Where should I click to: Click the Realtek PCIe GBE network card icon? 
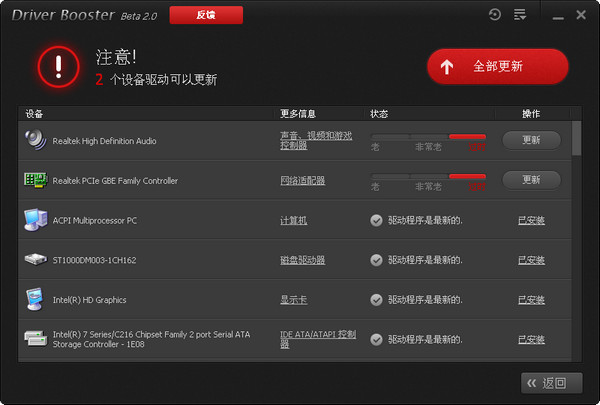(x=36, y=180)
